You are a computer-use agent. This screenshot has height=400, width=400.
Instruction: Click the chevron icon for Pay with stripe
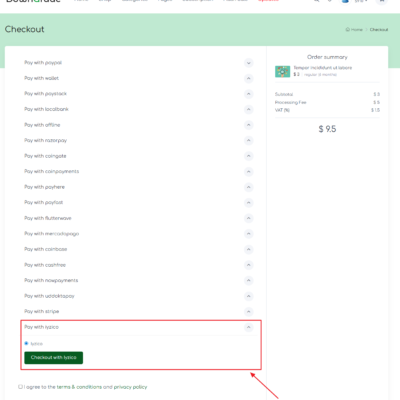click(248, 312)
